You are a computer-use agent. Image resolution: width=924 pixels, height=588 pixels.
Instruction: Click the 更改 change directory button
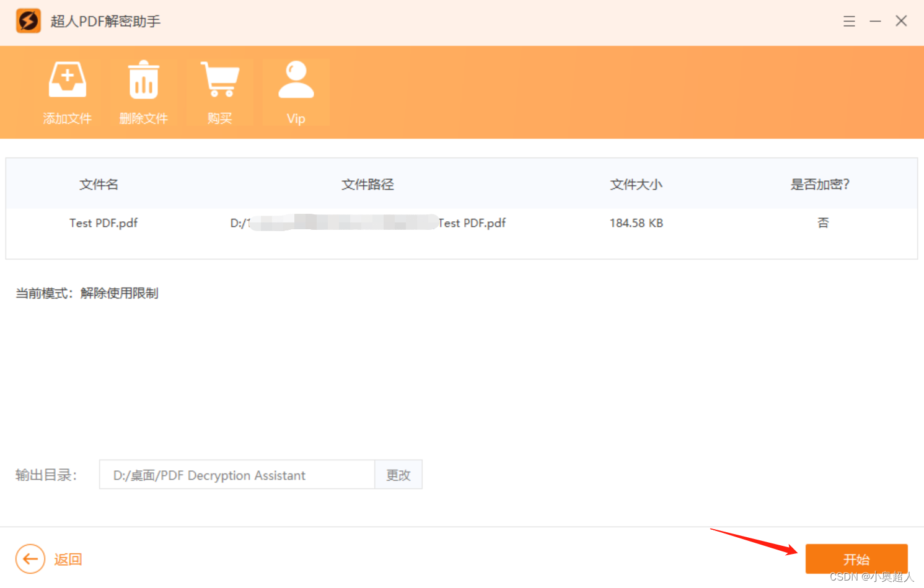click(398, 475)
